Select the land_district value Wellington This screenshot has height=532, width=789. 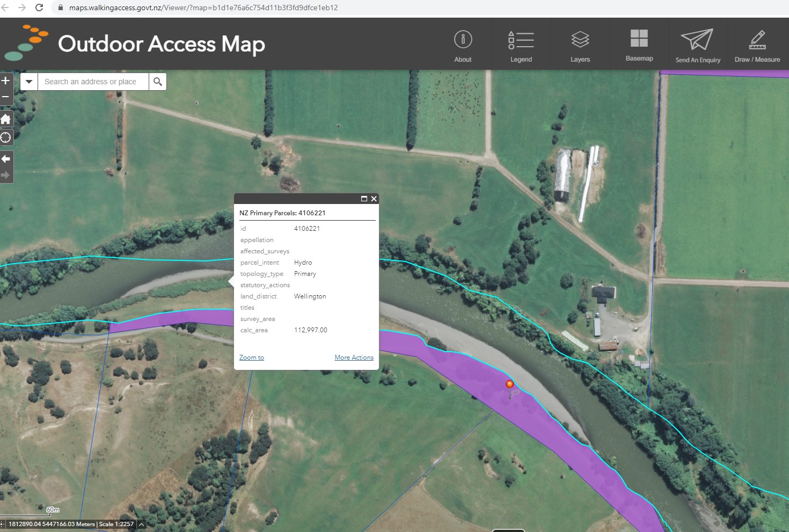310,296
